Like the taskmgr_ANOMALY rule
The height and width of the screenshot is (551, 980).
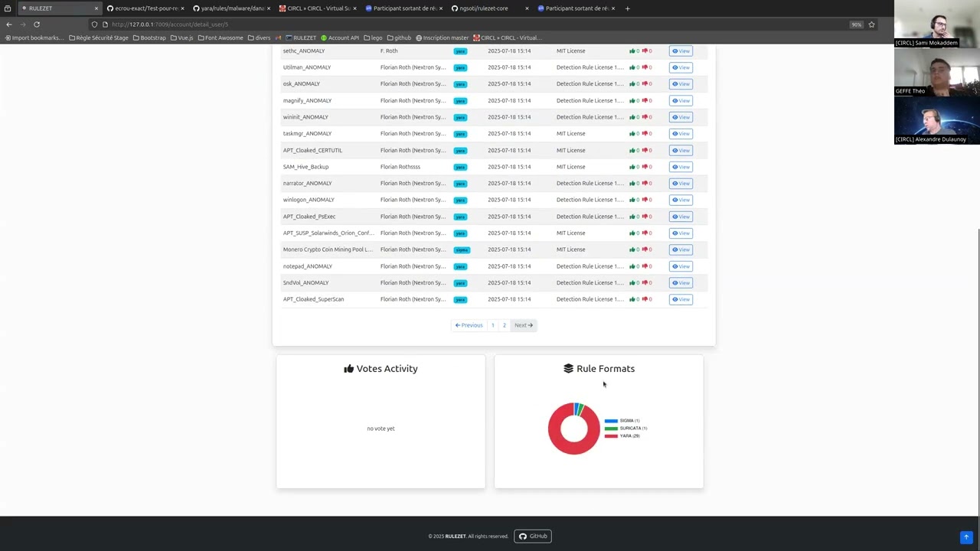632,134
